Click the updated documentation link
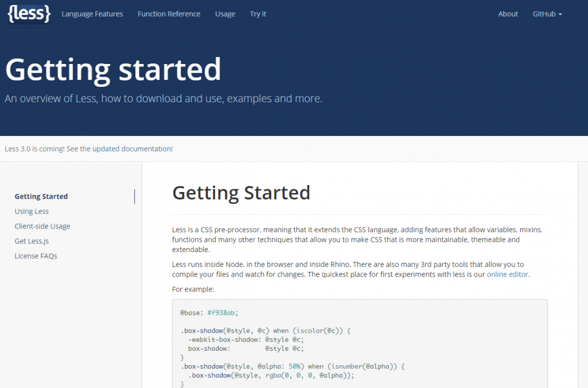 (x=132, y=149)
